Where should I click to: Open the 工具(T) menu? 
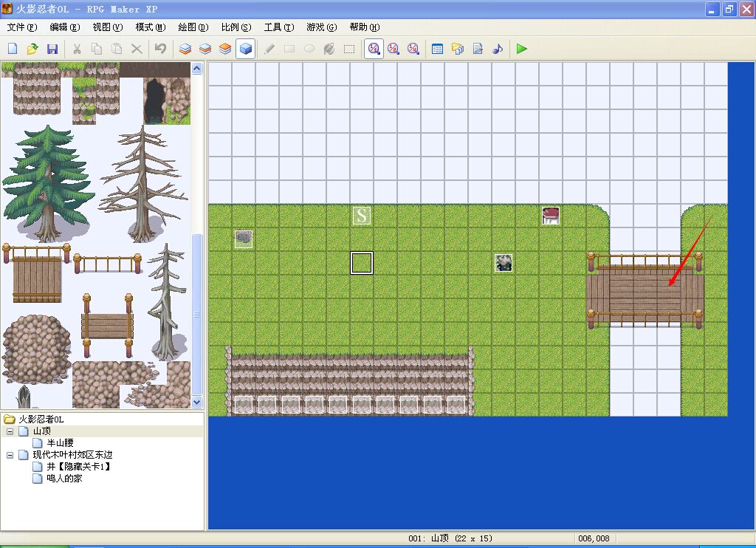(279, 27)
